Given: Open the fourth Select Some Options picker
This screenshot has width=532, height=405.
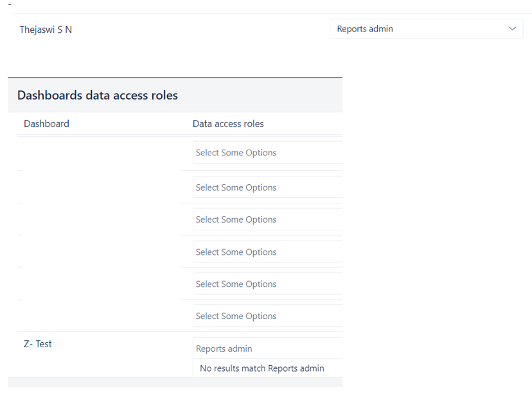Looking at the screenshot, I should coord(267,251).
